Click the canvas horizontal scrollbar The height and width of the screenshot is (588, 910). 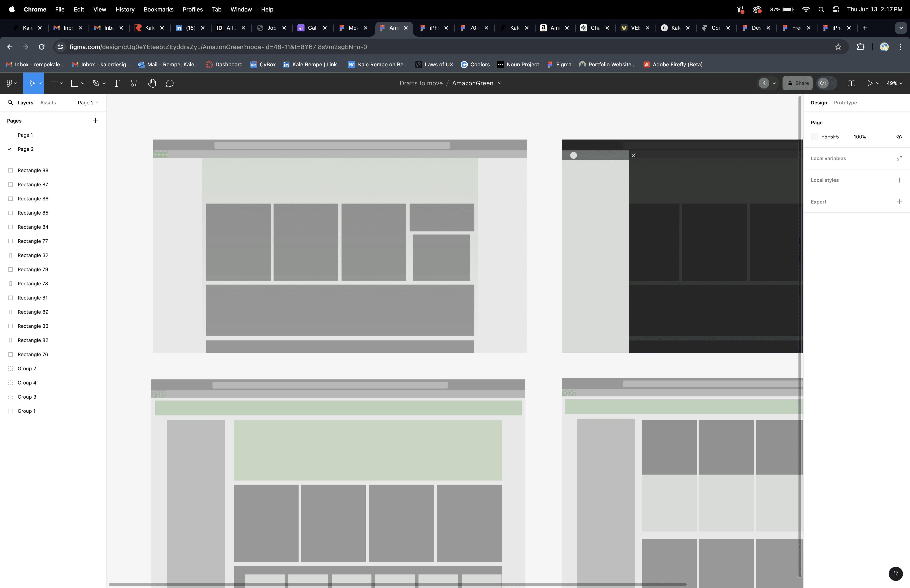point(397,584)
